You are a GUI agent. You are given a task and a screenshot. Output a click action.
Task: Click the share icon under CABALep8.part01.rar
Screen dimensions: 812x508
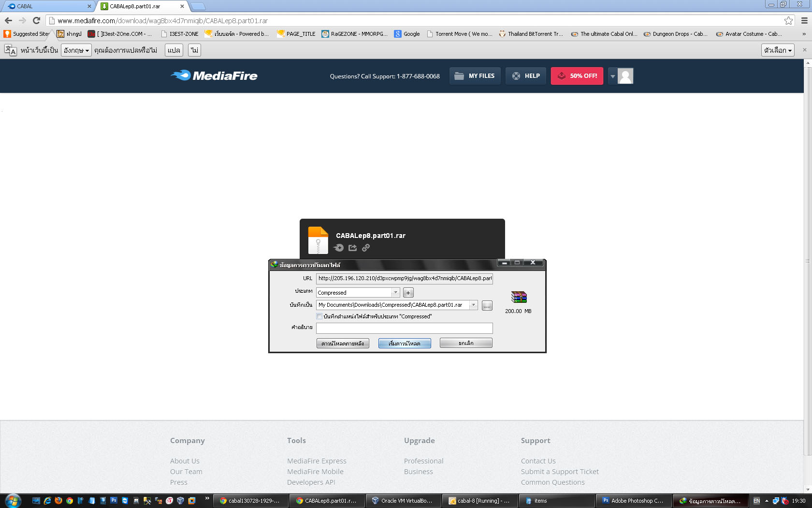pos(353,248)
